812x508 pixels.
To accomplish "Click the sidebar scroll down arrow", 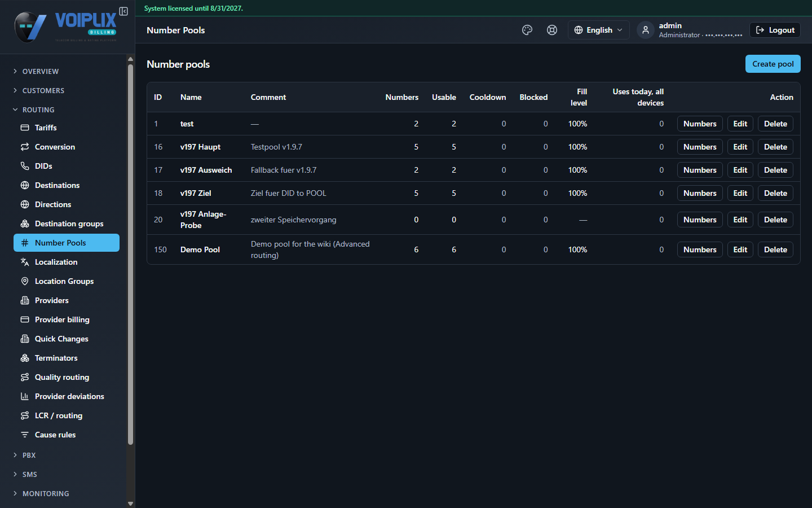I will point(130,503).
